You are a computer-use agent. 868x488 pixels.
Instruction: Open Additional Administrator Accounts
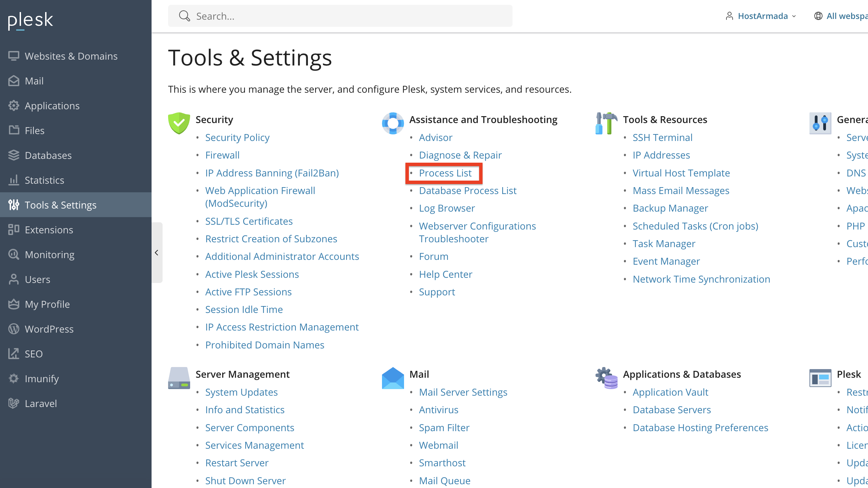click(x=282, y=256)
